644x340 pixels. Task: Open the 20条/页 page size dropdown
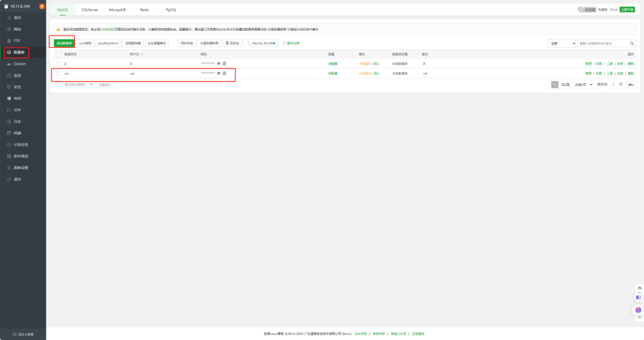[583, 85]
